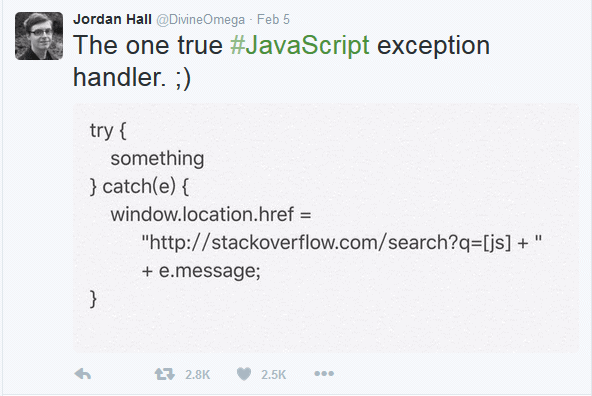The image size is (592, 396).
Task: Click the '} catch(e) {' code line
Action: click(x=139, y=187)
